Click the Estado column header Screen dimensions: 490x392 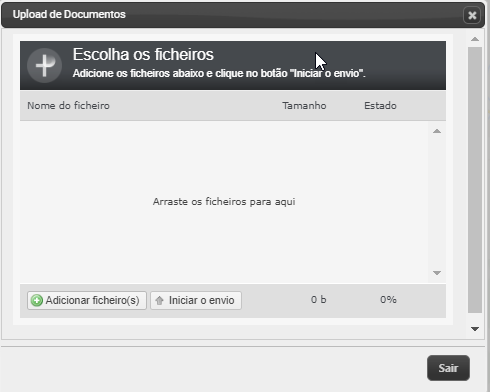(380, 106)
